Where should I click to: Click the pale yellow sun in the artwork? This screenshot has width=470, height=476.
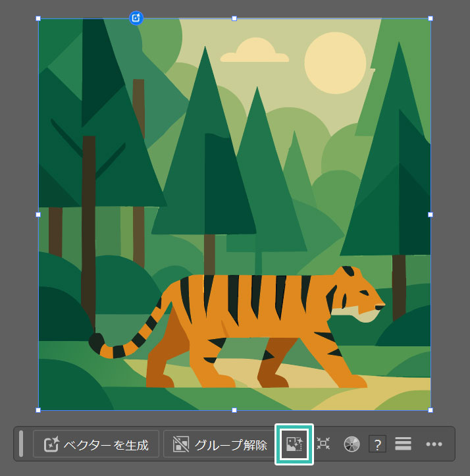[x=334, y=59]
